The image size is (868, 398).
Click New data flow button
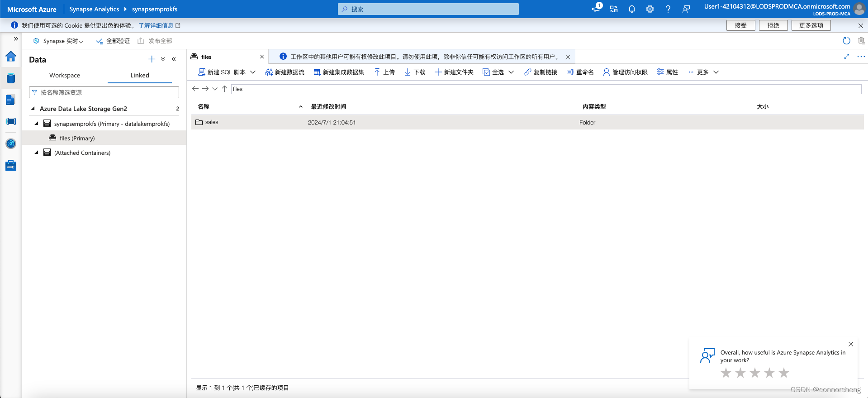coord(285,72)
